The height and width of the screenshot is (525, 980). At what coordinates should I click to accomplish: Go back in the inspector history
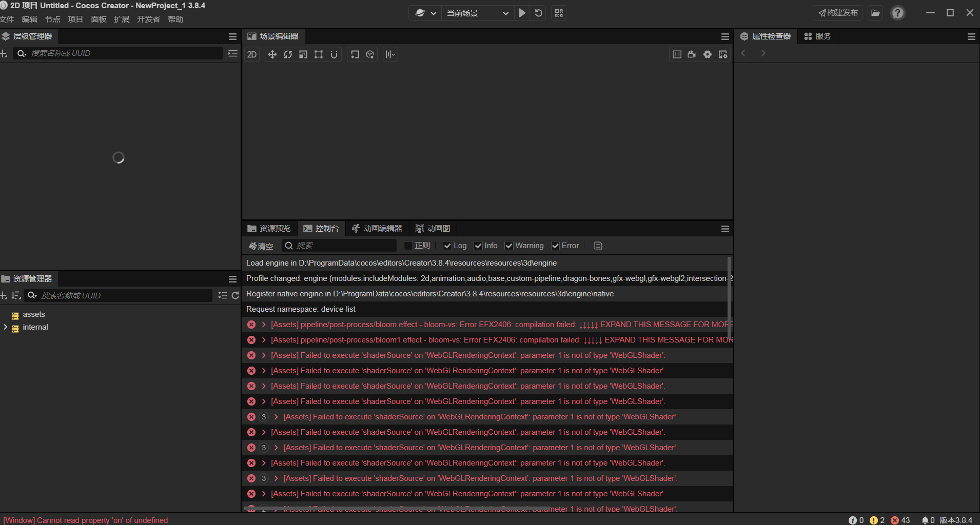(x=743, y=53)
